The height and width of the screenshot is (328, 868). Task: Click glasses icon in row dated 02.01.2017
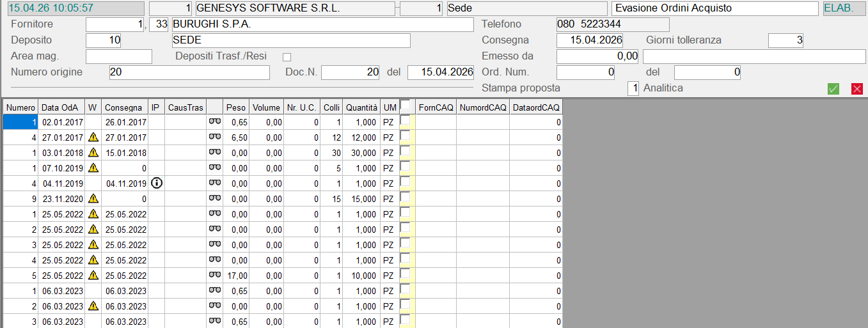click(214, 121)
